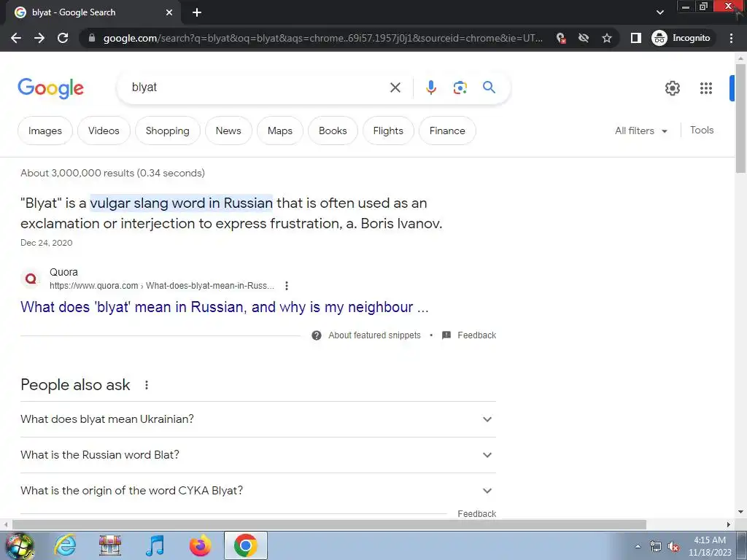Switch to the Finance filter
Screen dimensions: 747x560
447,131
